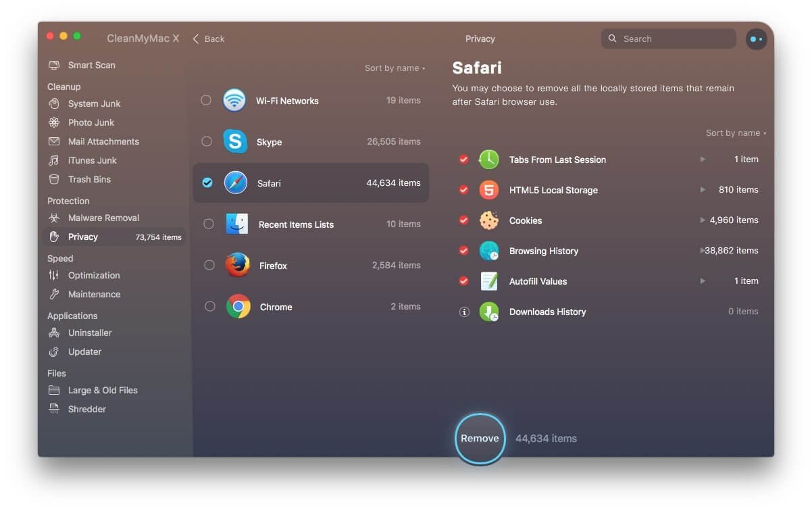812x511 pixels.
Task: Click the Cookies icon in Safari list
Action: 488,220
